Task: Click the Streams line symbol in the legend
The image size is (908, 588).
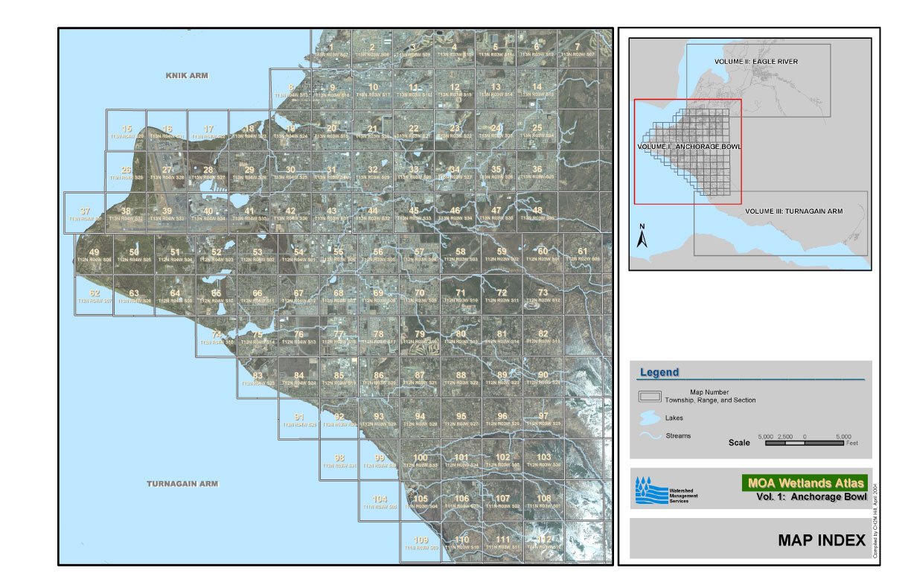Action: tap(649, 438)
